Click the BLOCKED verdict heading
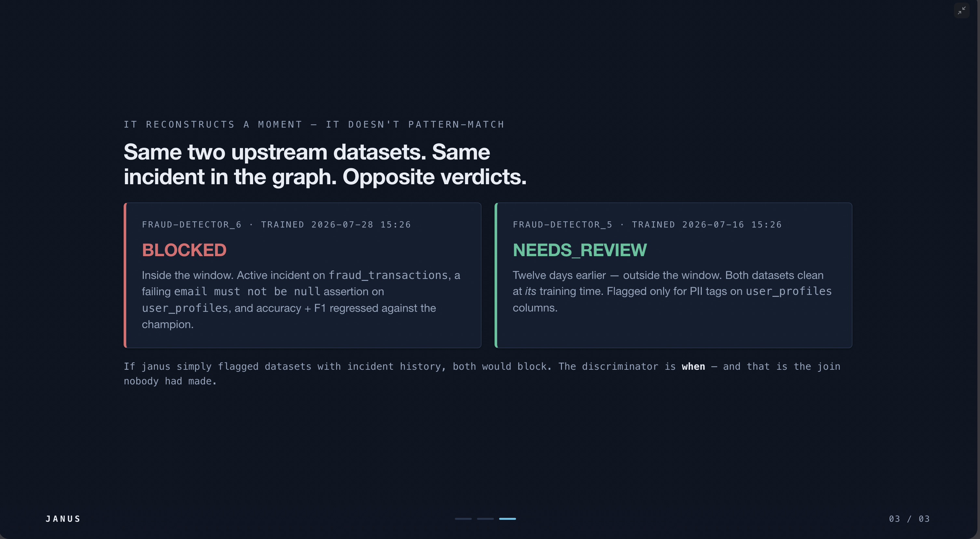This screenshot has width=980, height=539. point(184,250)
